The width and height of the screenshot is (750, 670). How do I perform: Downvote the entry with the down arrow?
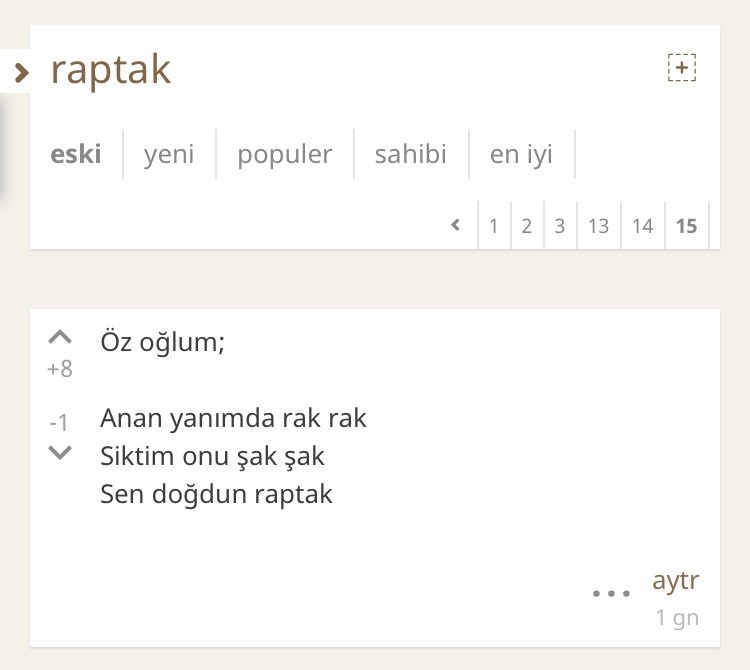tap(60, 452)
